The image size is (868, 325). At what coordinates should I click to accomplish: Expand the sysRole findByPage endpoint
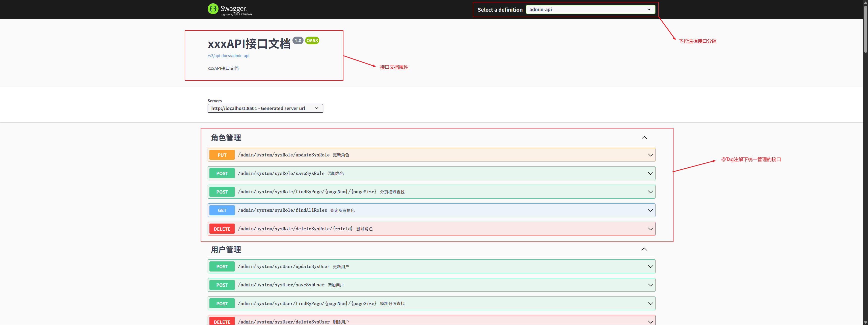[650, 192]
